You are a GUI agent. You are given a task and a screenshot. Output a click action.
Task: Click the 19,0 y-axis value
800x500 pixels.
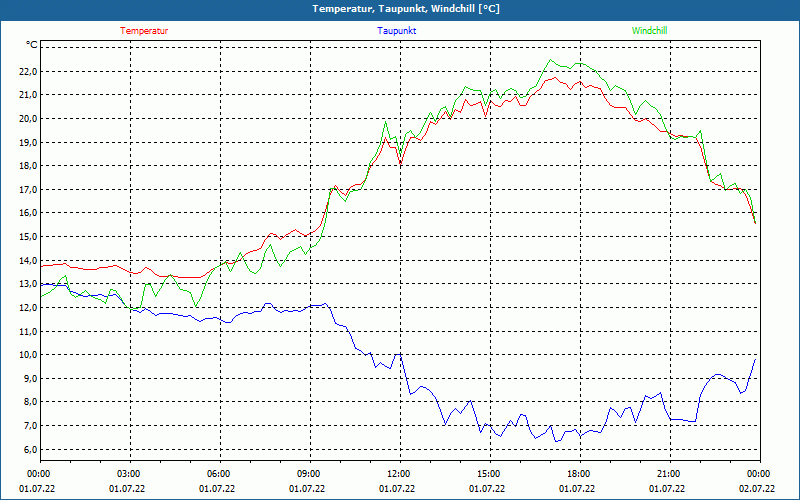(x=28, y=142)
